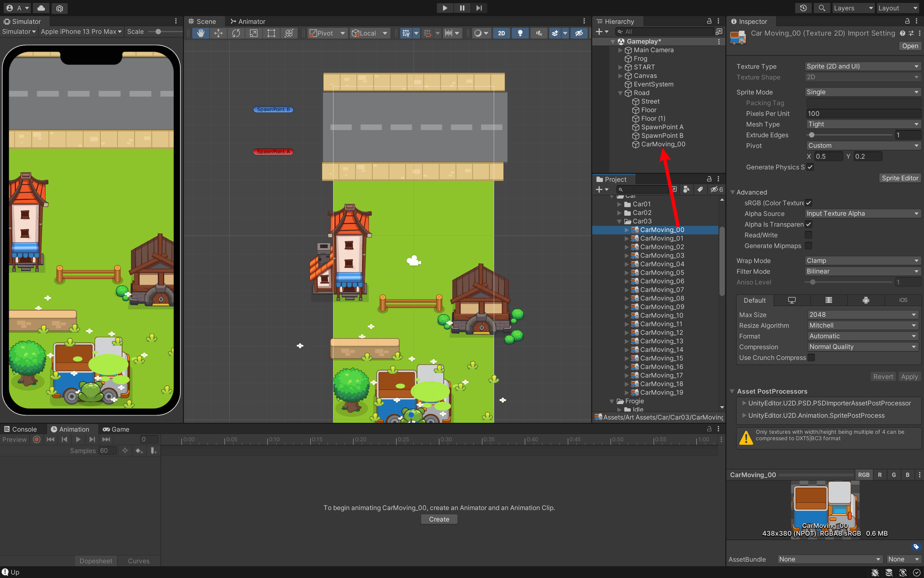Screen dimensions: 924x578
Task: Select the Rect tool
Action: [x=271, y=33]
